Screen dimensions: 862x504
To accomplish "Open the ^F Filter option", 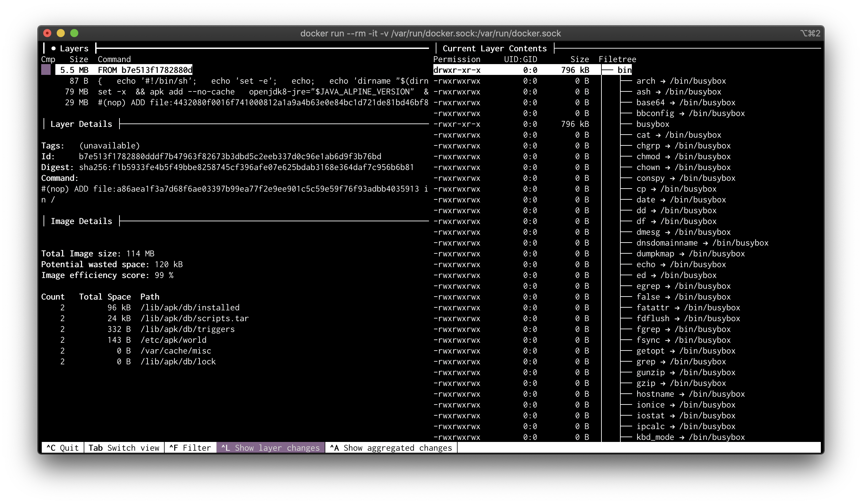I will [190, 448].
